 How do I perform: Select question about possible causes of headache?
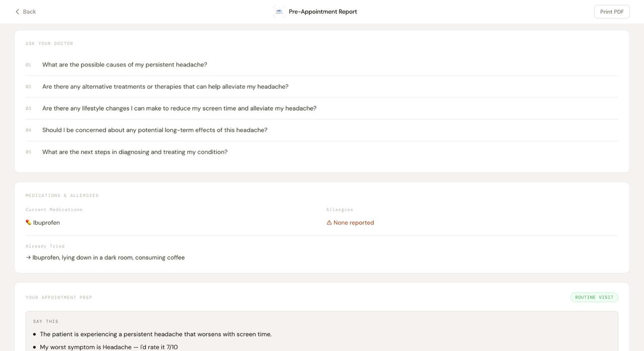click(x=125, y=64)
